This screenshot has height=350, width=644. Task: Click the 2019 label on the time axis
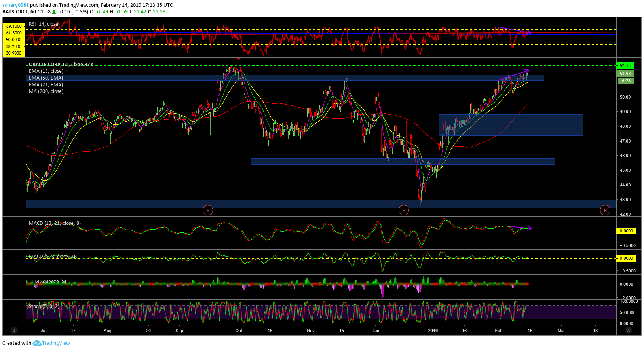click(x=433, y=331)
